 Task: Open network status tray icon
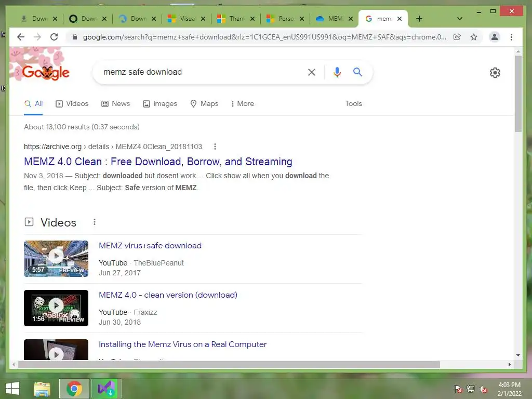[x=471, y=389]
